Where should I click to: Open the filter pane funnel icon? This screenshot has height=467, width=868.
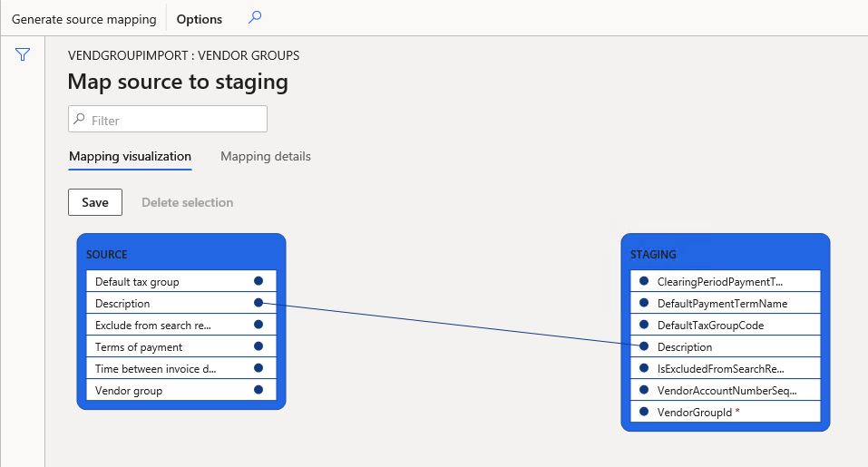point(23,54)
